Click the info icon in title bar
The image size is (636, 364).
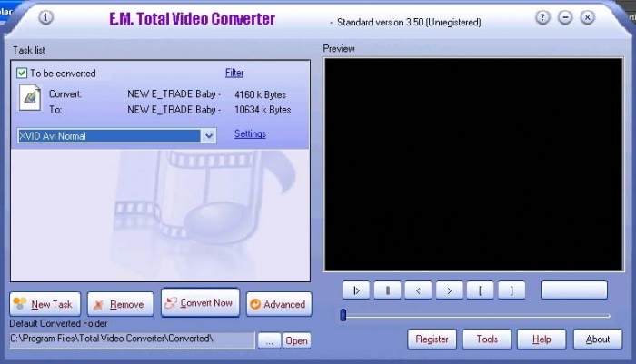[45, 17]
